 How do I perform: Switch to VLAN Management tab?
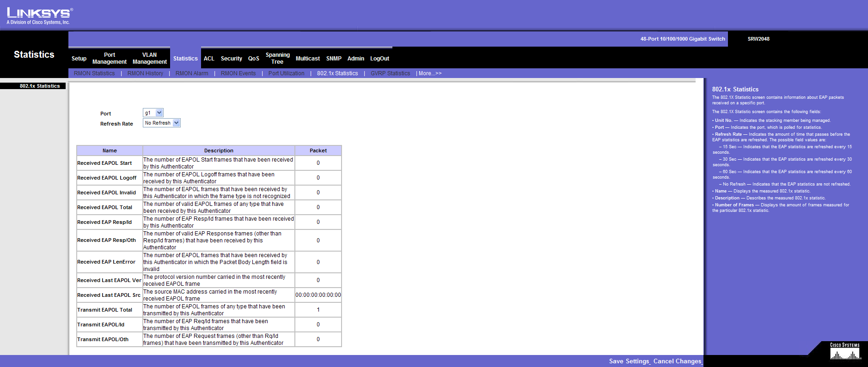(x=149, y=58)
